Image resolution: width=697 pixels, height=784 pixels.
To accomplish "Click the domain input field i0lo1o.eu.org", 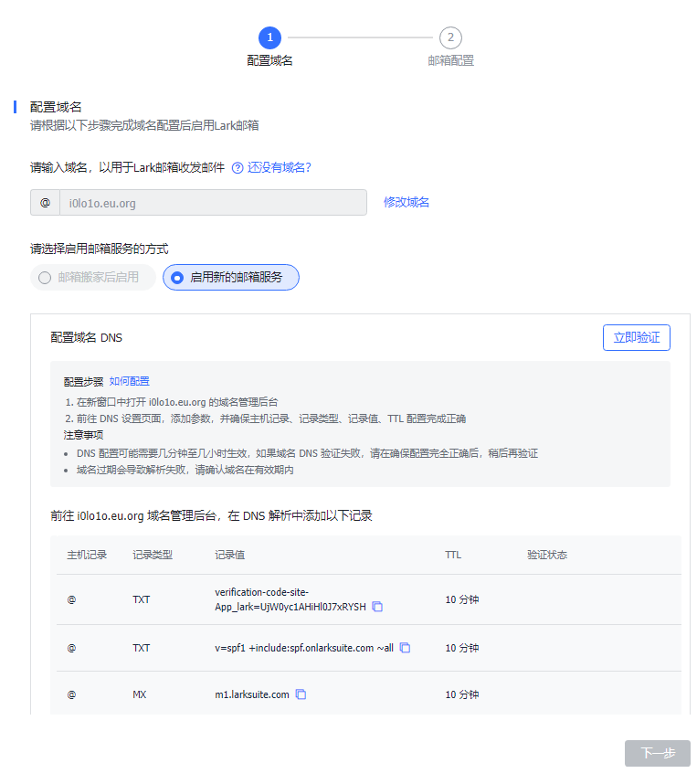I will (x=213, y=203).
